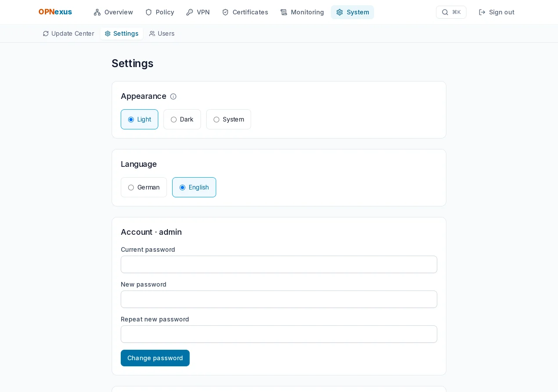Click the Settings subtab gear icon
558x392 pixels.
(x=108, y=34)
